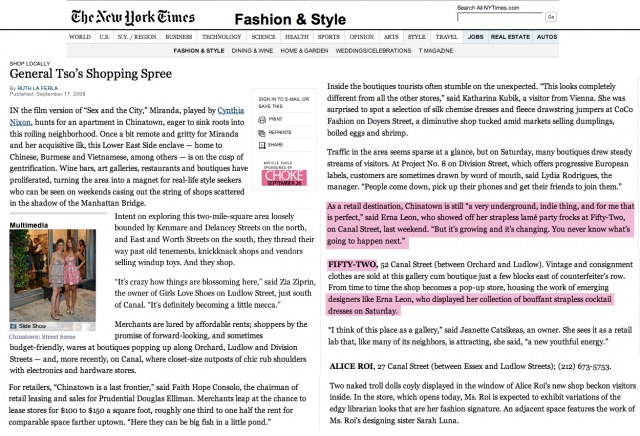This screenshot has width=640, height=436.
Task: Open the Business section
Action: [179, 37]
